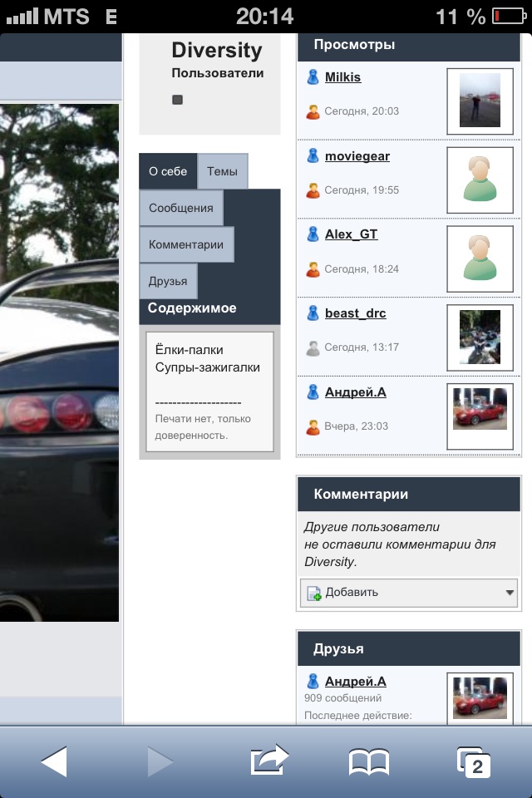532x798 pixels.
Task: Select the Комментарии tab
Action: tap(186, 244)
